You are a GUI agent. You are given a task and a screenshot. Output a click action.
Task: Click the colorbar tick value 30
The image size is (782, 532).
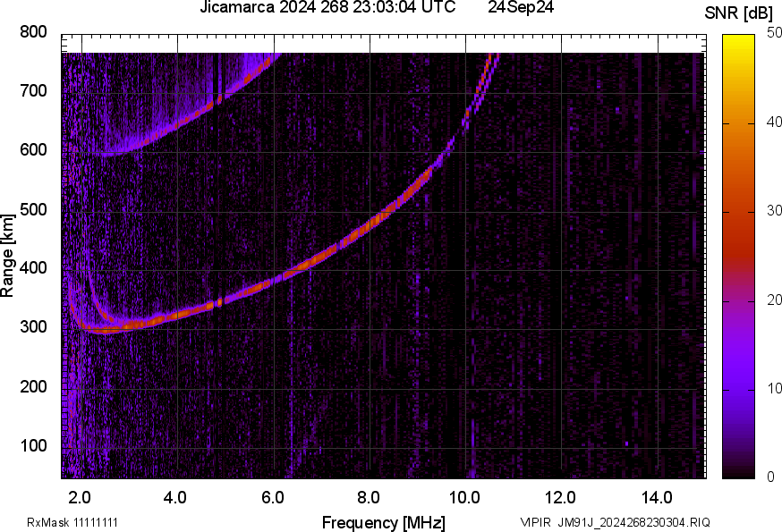pyautogui.click(x=774, y=211)
